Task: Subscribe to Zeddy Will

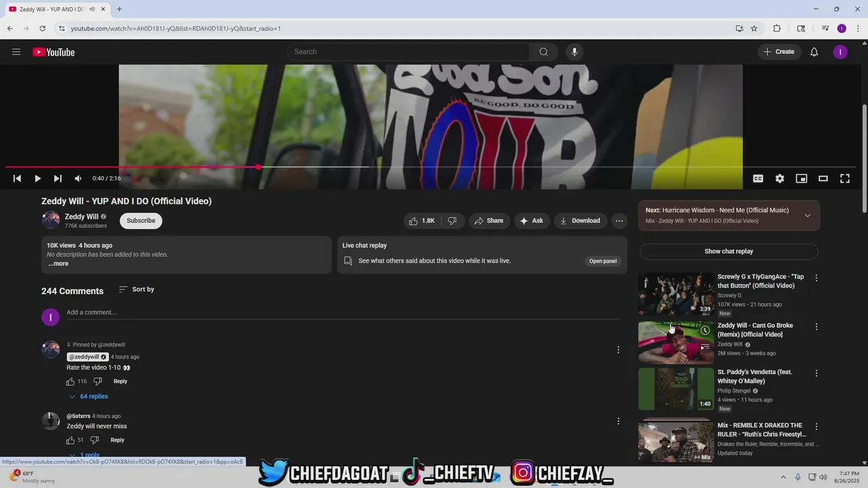Action: (141, 221)
